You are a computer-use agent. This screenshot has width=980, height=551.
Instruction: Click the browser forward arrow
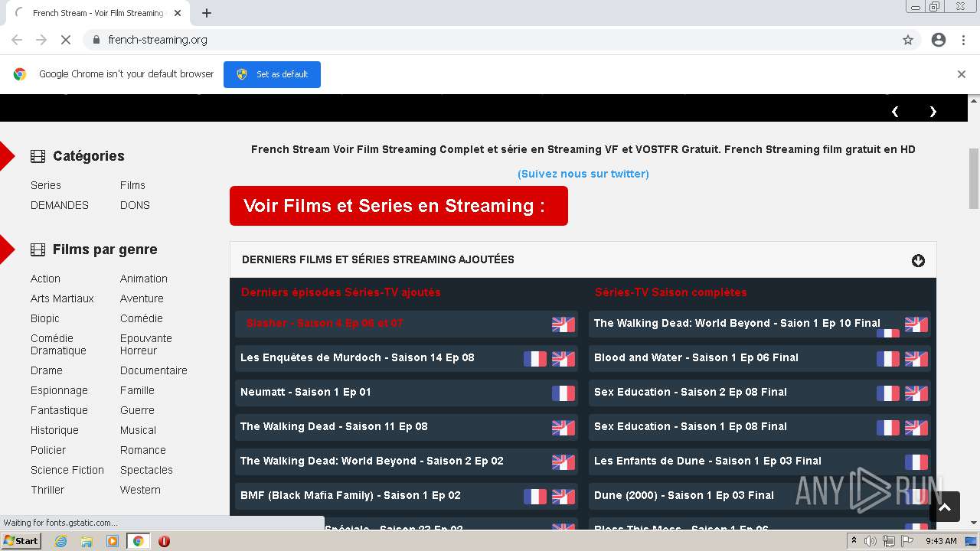click(x=41, y=40)
